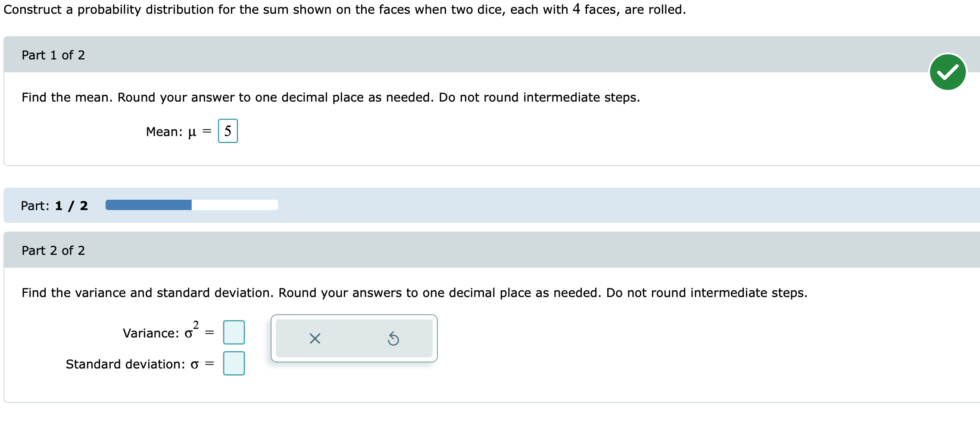
Task: Click the X icon to erase variance entry
Action: 314,339
